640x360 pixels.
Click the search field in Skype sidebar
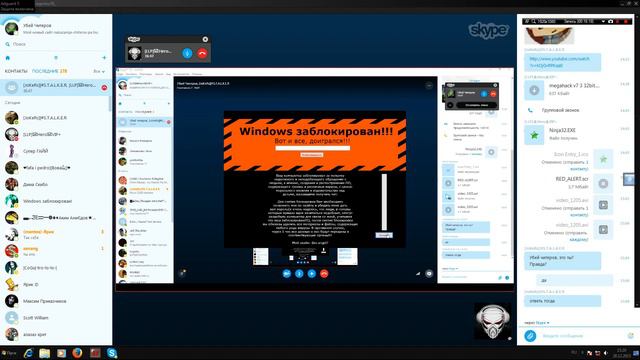point(56,44)
